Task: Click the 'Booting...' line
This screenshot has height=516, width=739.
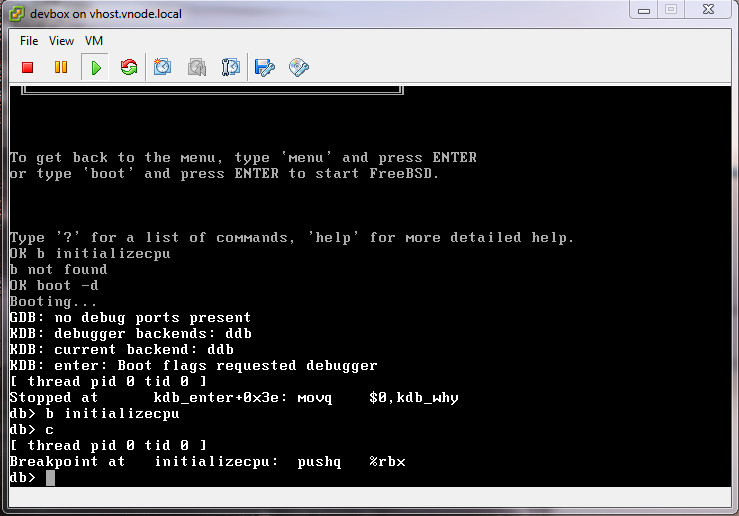Action: (54, 302)
